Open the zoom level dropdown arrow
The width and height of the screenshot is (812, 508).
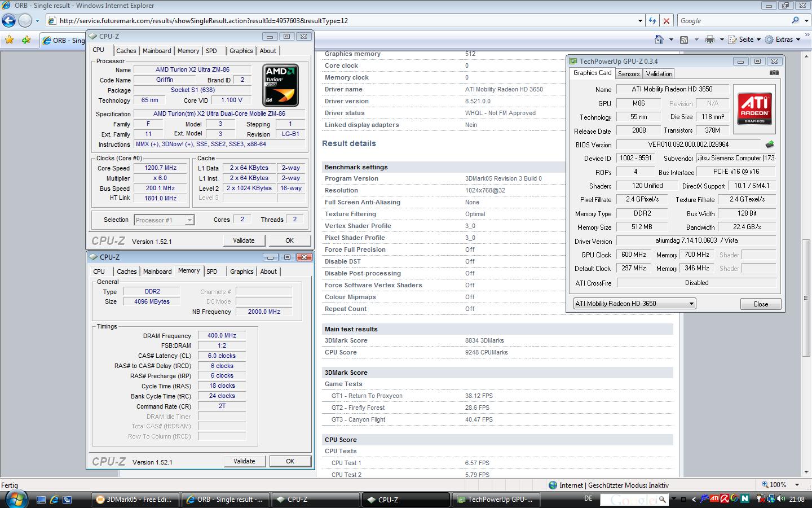pyautogui.click(x=797, y=485)
